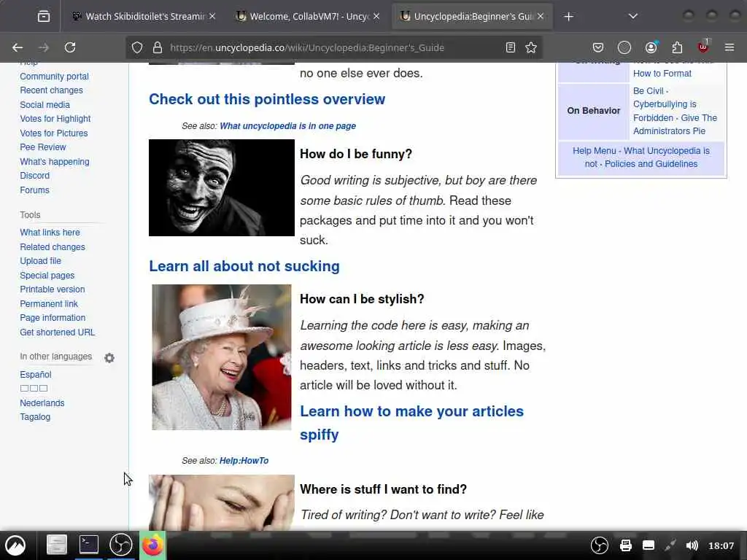The image size is (747, 560).
Task: Open Help Menu link in infobox
Action: pyautogui.click(x=594, y=150)
